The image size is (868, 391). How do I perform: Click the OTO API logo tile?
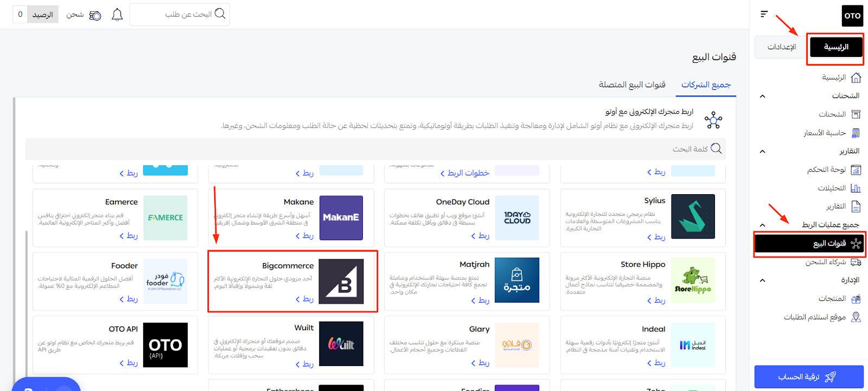165,345
